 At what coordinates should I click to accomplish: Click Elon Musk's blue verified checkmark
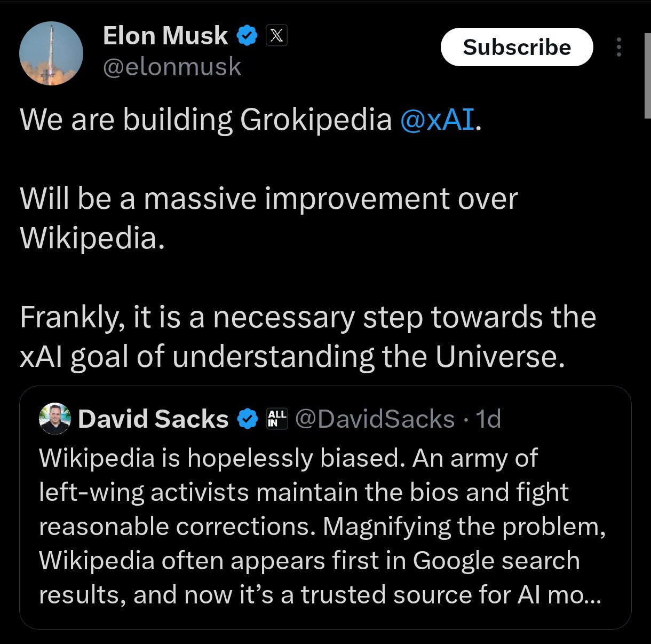(x=247, y=36)
